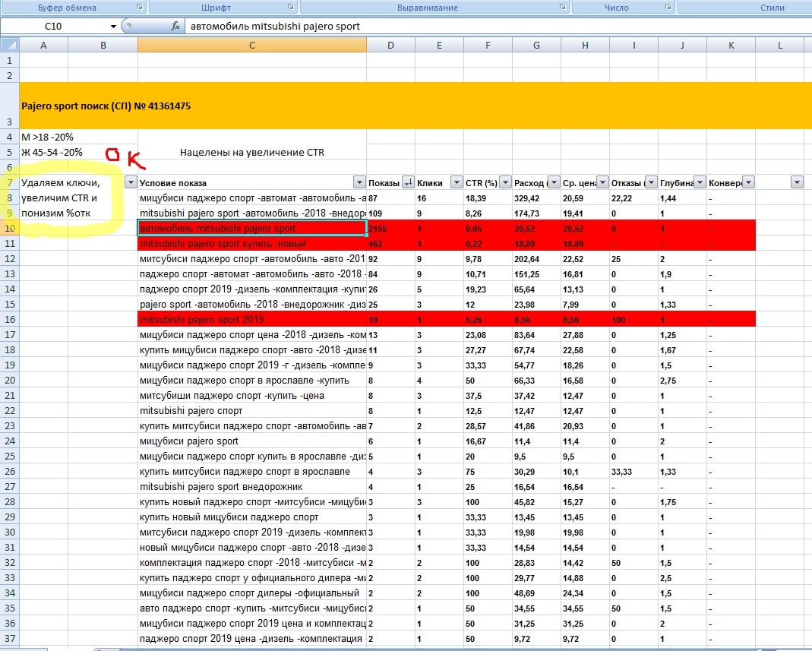Select red cell 'mitsubishi pajero sport 2019'
This screenshot has height=651, width=812.
(x=252, y=320)
